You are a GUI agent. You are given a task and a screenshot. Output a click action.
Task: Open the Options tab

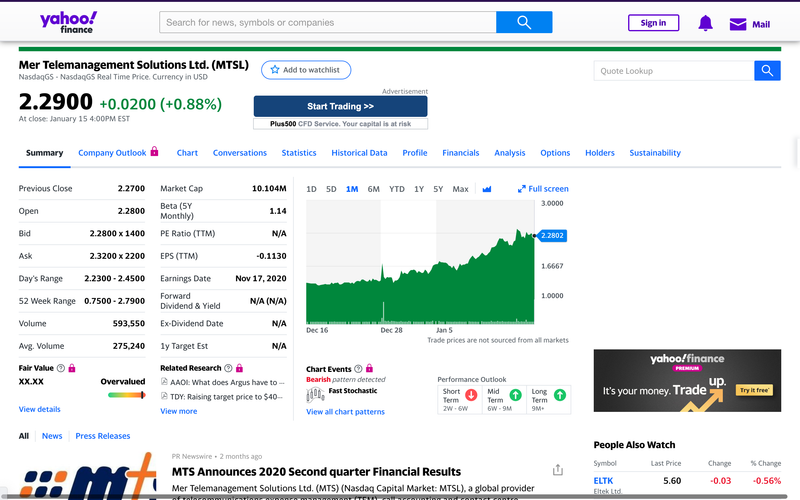(555, 153)
